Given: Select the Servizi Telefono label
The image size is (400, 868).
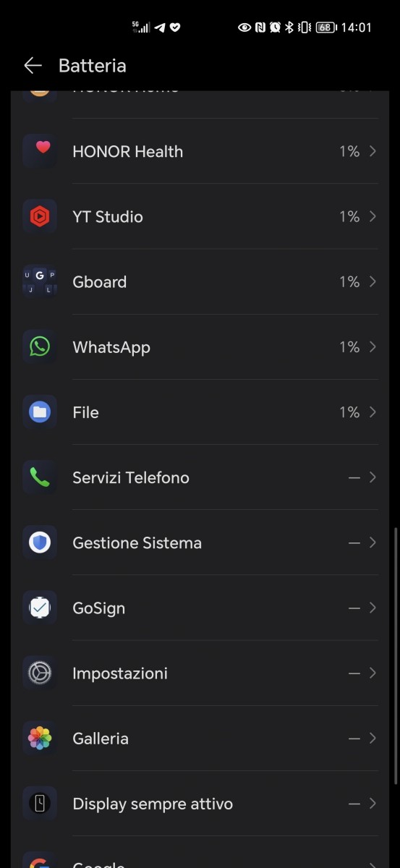Looking at the screenshot, I should click(x=131, y=477).
